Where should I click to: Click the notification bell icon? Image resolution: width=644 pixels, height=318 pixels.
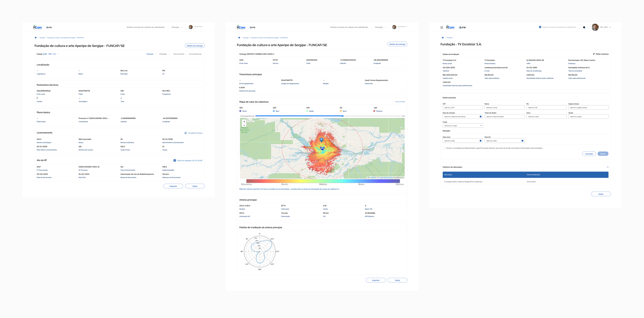584,27
